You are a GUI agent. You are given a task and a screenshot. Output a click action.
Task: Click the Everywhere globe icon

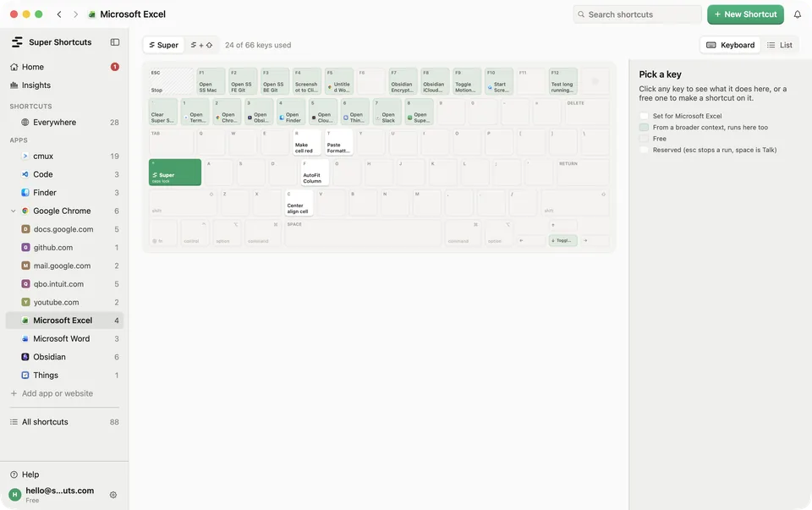point(25,122)
